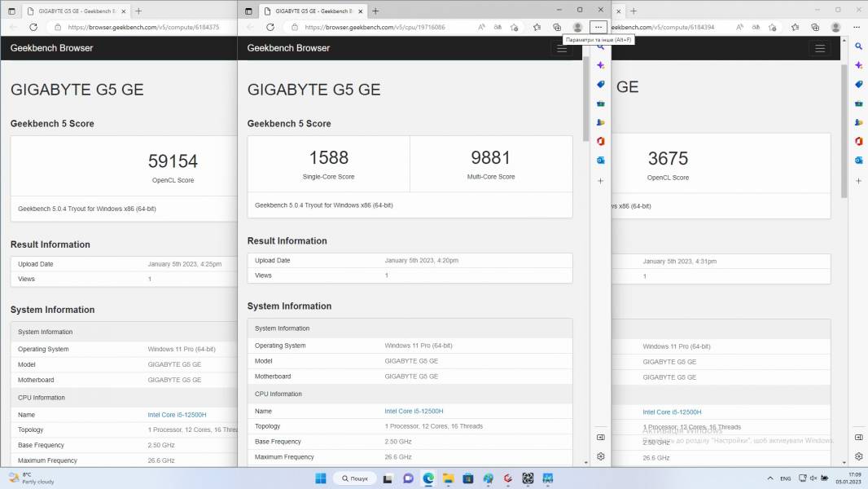Open Collections in middle Edge window
Viewport: 868px width, 489px height.
[x=557, y=27]
